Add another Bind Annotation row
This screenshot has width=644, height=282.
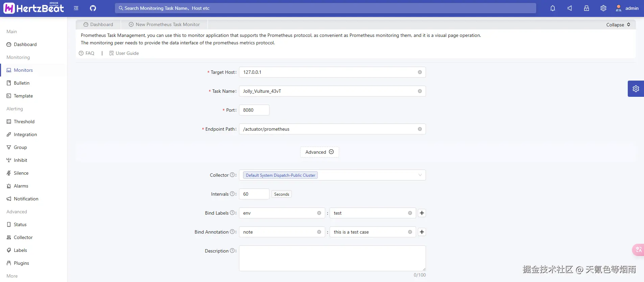[x=422, y=232]
